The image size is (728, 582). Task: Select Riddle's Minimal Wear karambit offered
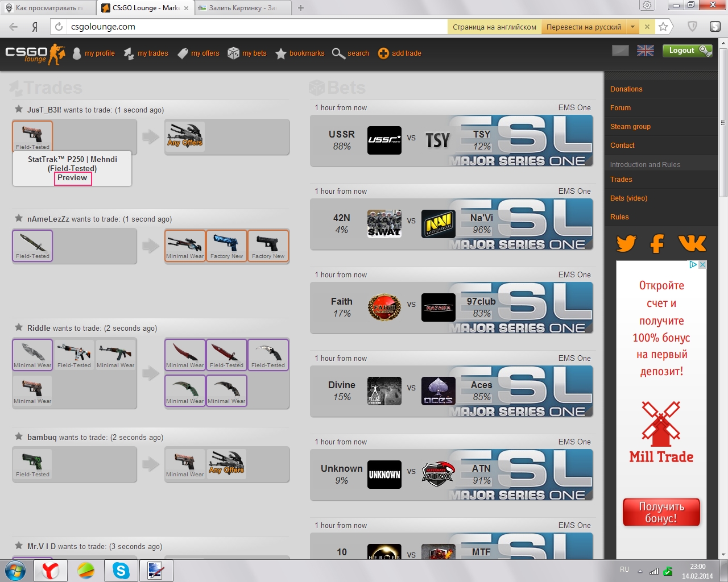coord(32,355)
